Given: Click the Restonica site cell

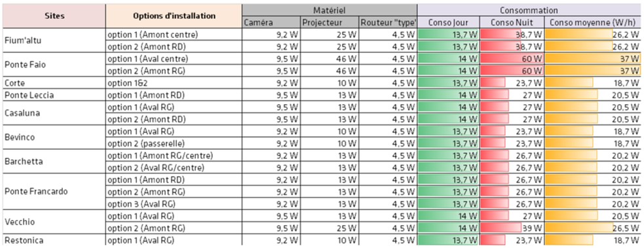Looking at the screenshot, I should pyautogui.click(x=54, y=240).
